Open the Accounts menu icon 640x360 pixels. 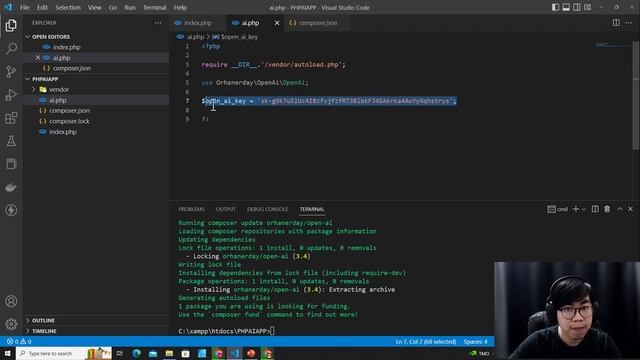11,301
